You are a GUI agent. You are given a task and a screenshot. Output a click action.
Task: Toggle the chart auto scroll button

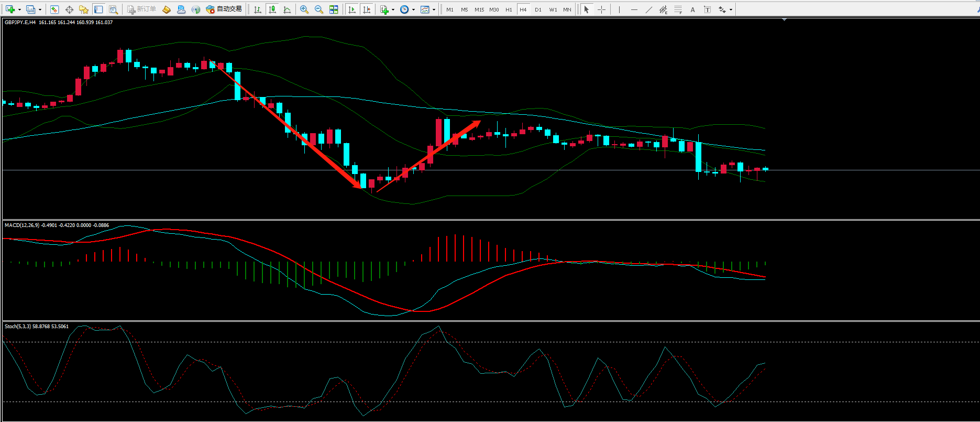tap(352, 9)
